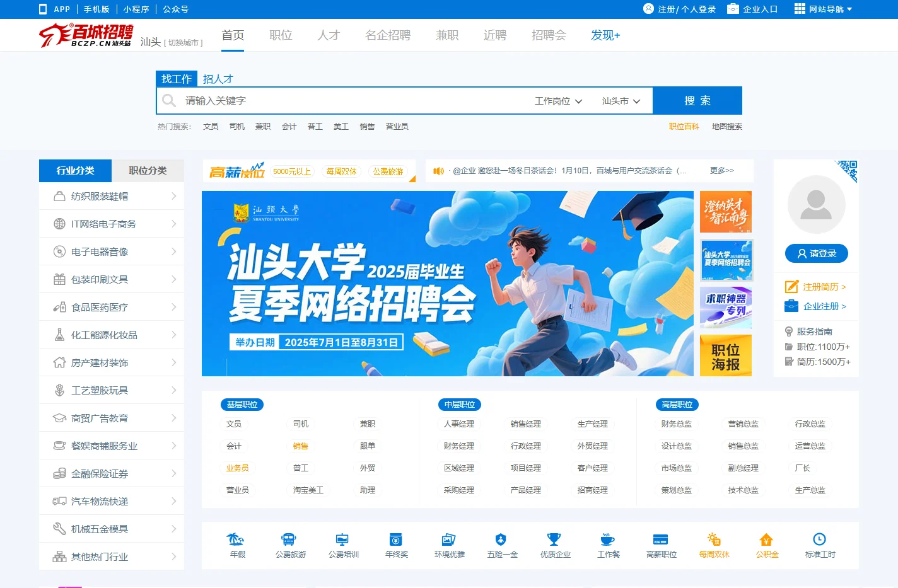Click the 注册简历 edit icon
This screenshot has height=588, width=898.
tap(791, 287)
